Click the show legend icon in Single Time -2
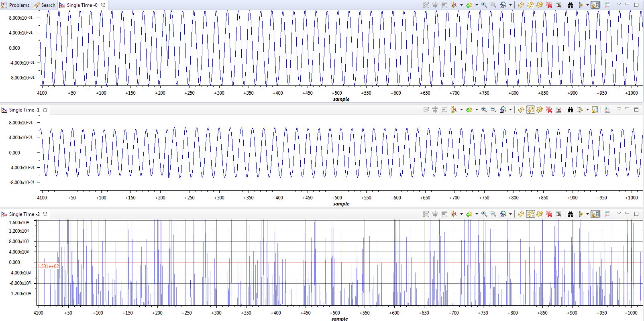Viewport: 644px width, 321px height. click(x=607, y=214)
